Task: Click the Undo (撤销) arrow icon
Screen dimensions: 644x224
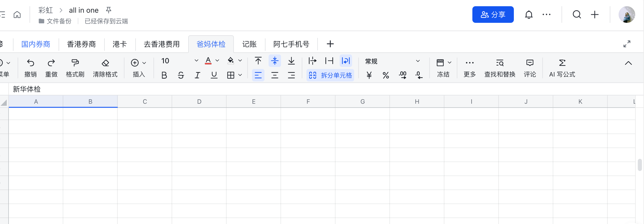Action: click(x=31, y=63)
